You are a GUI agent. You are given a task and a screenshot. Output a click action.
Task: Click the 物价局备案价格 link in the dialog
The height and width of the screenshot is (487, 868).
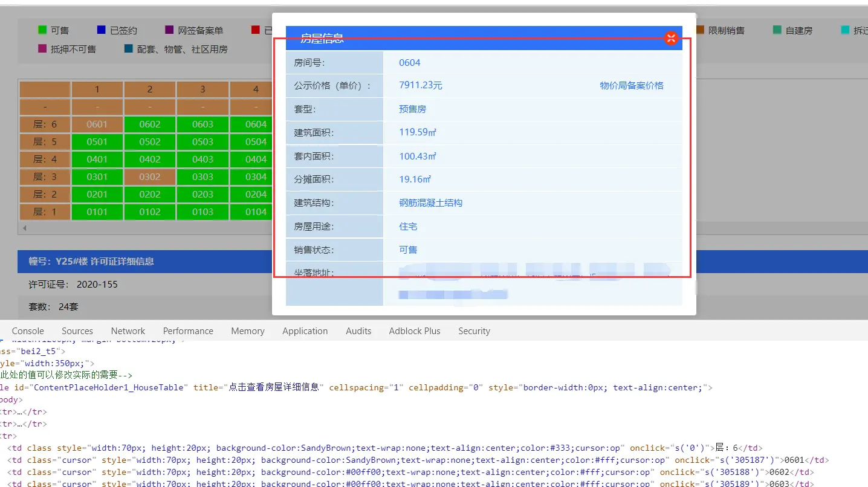click(632, 86)
